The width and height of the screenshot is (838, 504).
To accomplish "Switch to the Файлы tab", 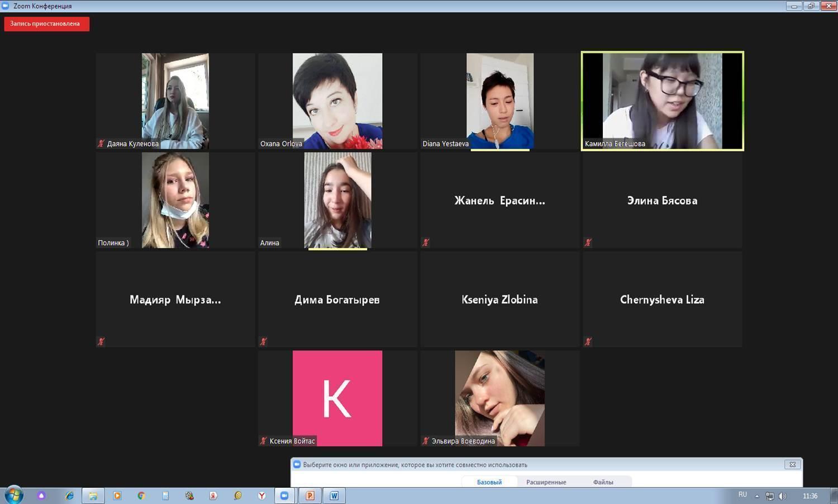I will [x=603, y=482].
